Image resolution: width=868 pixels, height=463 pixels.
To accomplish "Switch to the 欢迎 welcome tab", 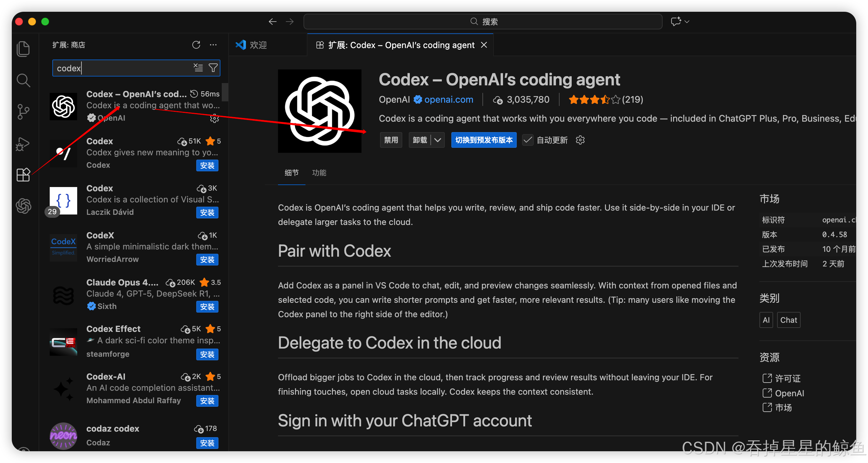I will [x=258, y=45].
